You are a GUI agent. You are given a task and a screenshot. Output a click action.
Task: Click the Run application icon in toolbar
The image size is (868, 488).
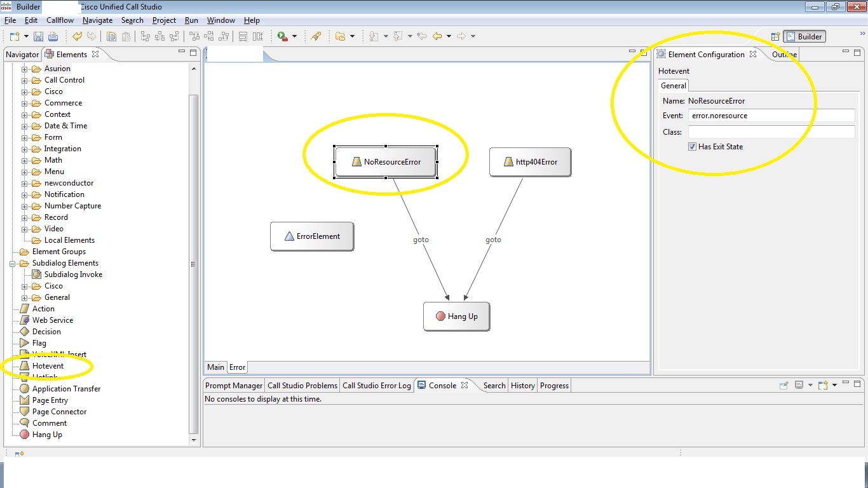[x=283, y=36]
